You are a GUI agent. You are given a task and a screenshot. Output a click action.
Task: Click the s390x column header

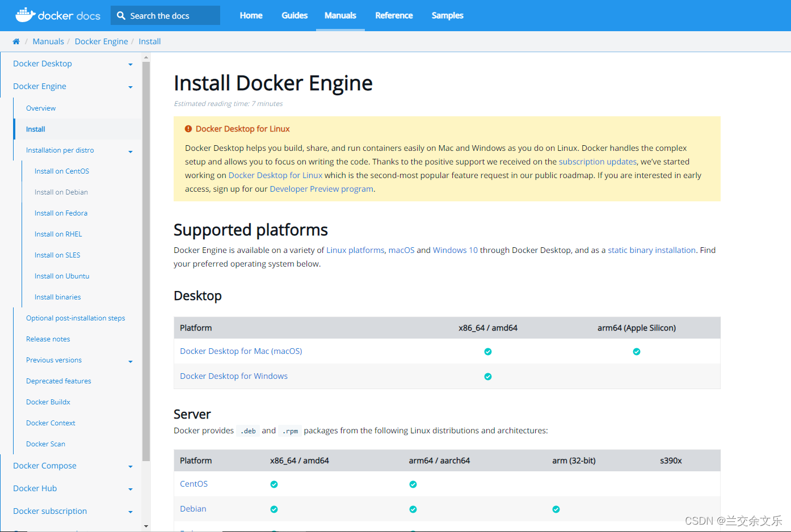tap(671, 461)
